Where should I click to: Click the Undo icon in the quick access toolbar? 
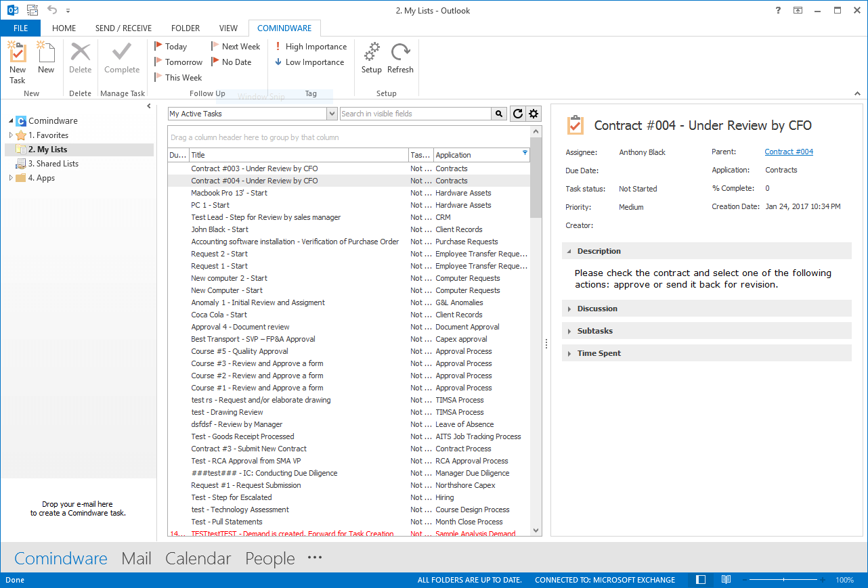click(x=52, y=10)
